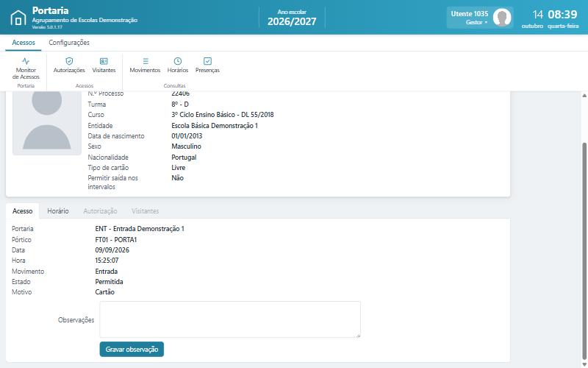Click the Portaria application title

50,10
